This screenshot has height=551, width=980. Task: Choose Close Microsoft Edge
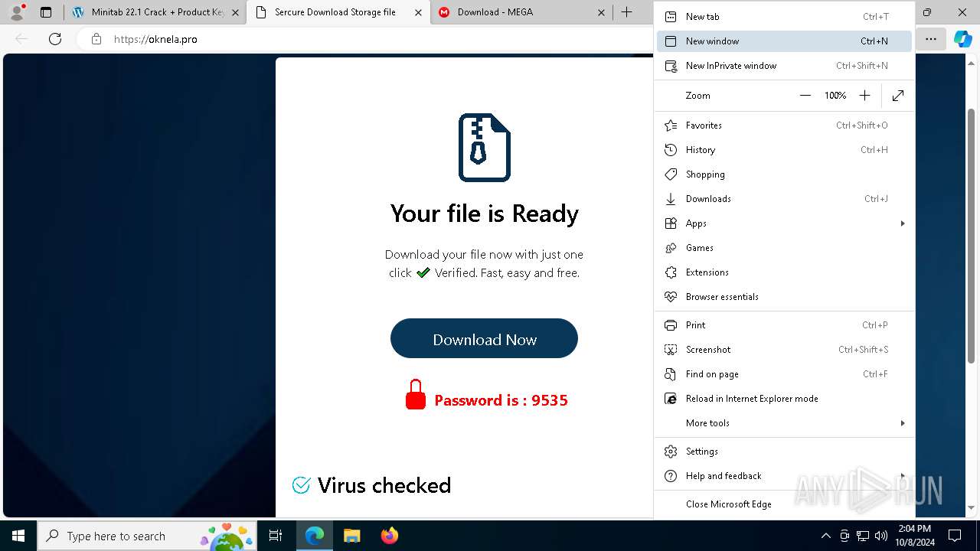784,504
